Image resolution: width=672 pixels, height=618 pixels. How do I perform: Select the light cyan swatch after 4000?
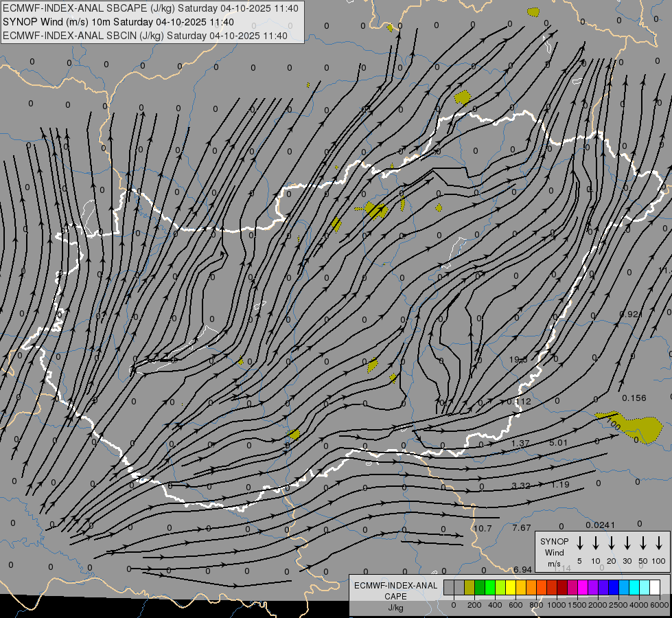point(645,587)
